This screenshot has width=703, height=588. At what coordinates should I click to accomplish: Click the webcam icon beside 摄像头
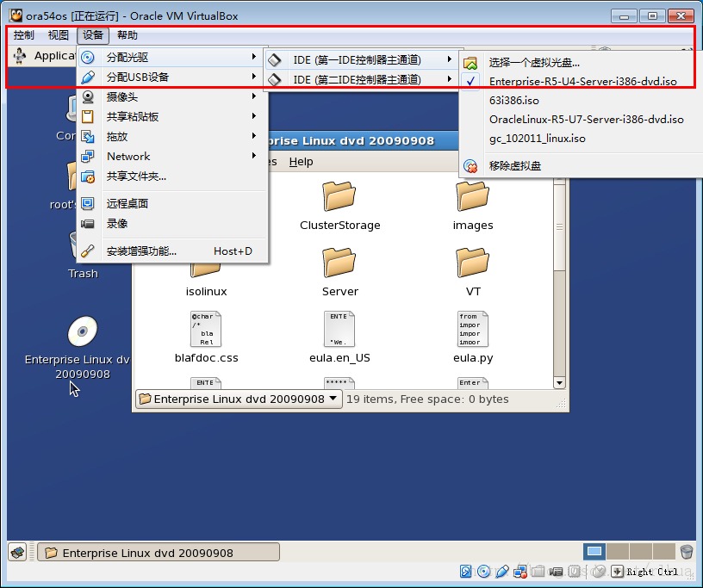[x=87, y=96]
